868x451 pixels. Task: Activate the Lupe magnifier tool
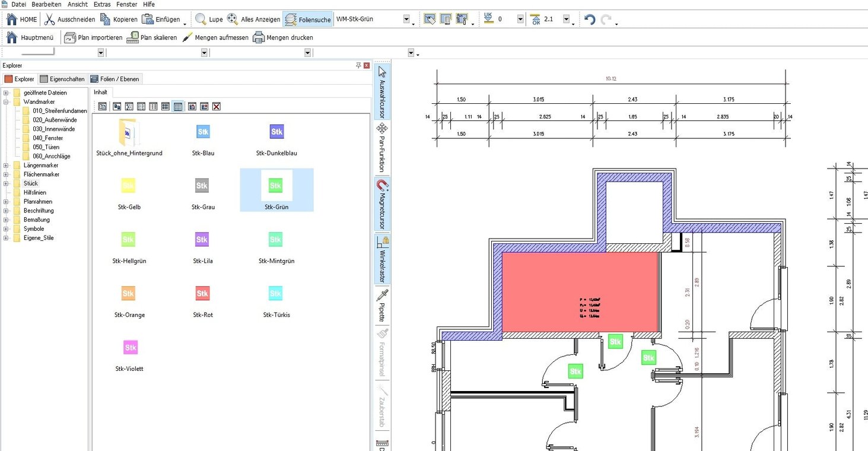pos(209,20)
